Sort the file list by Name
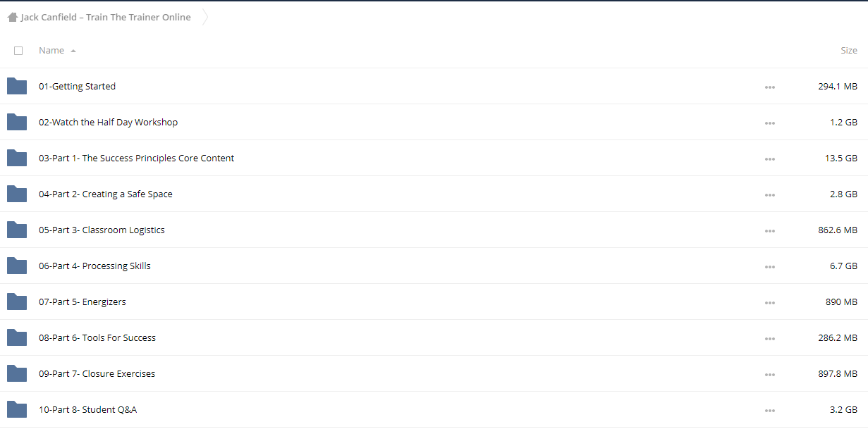 tap(51, 51)
